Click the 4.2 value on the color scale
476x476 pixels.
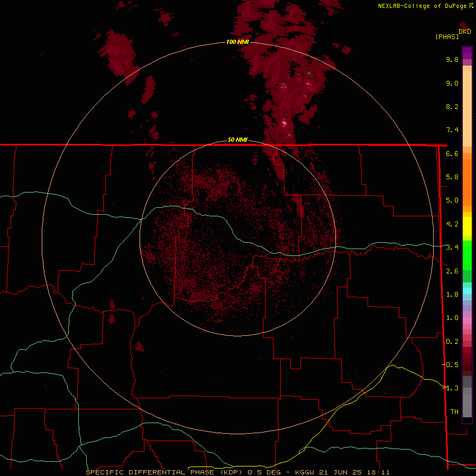coord(452,224)
